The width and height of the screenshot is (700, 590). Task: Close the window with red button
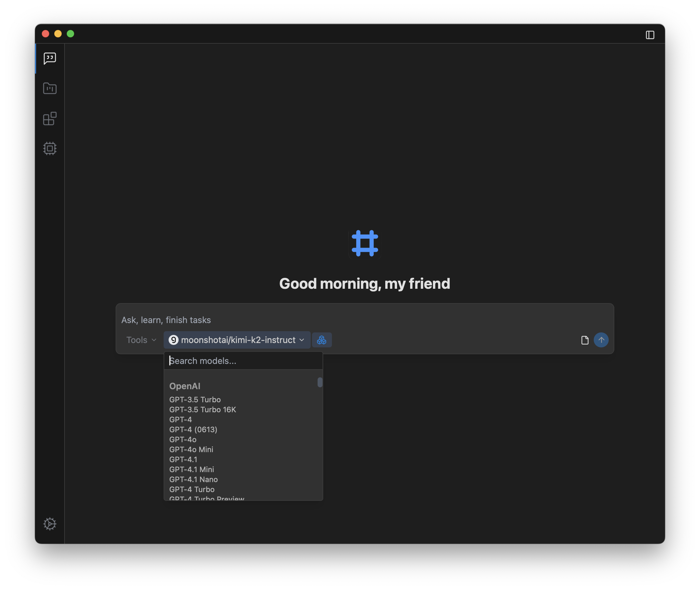point(46,34)
